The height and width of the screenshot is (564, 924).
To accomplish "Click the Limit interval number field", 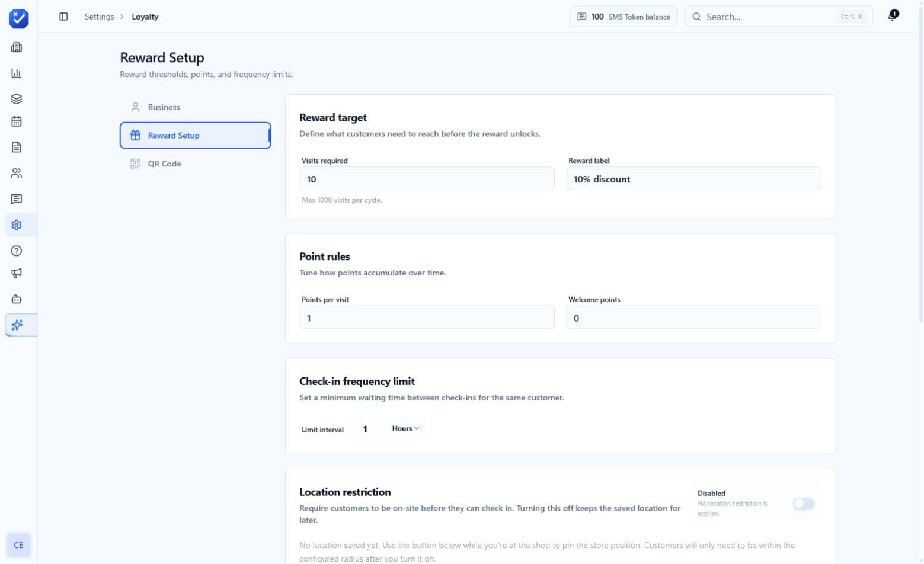I will pos(365,429).
